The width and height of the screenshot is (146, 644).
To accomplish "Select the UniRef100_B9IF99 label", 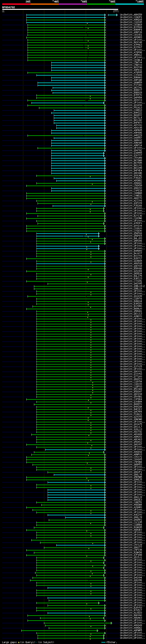I will point(131,67).
